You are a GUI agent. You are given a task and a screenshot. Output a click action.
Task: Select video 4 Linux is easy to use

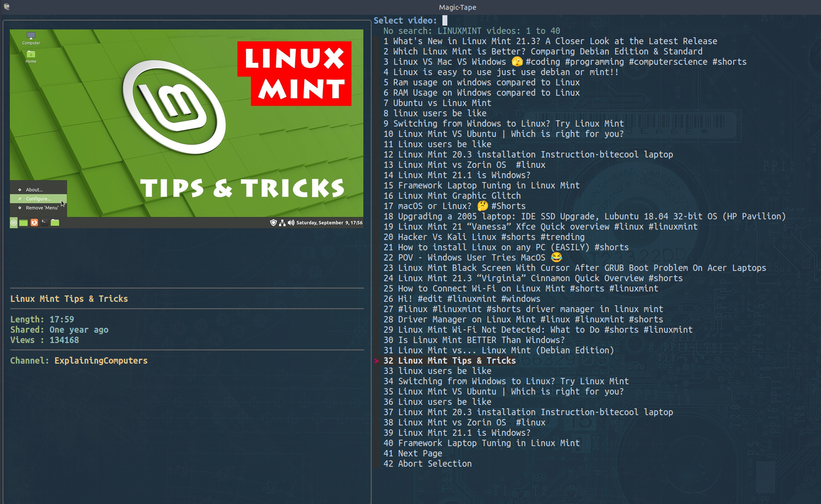(501, 72)
